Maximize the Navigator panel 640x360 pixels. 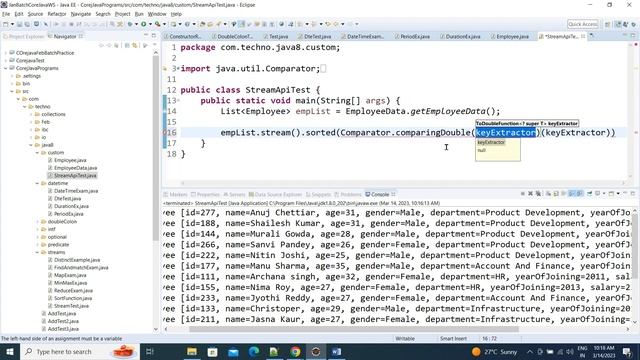(x=153, y=36)
